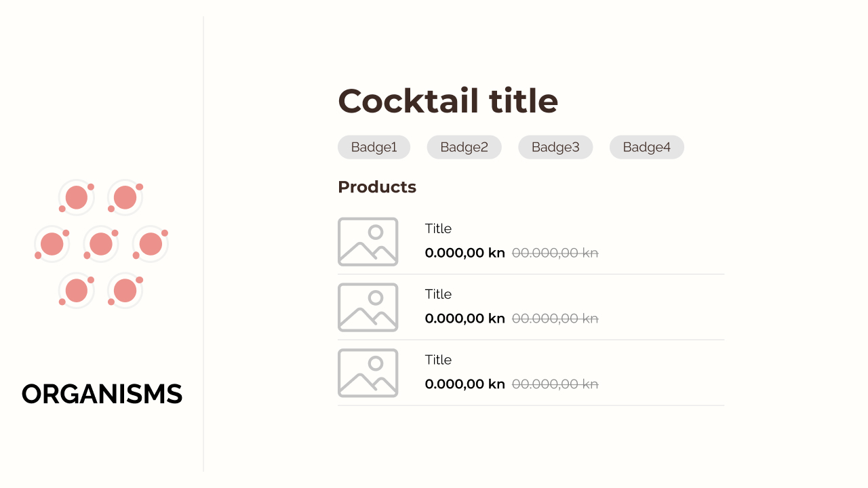Click third product image placeholder
Viewport: 868px width, 488px height.
tap(368, 373)
